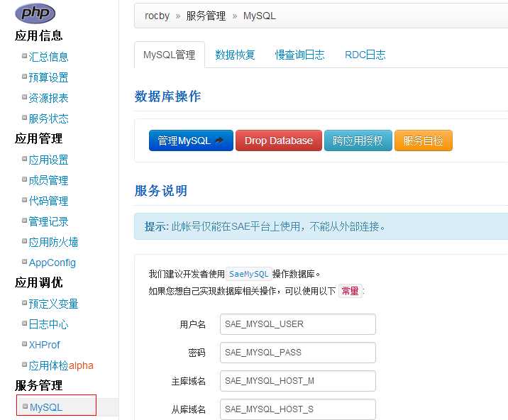The image size is (508, 420).
Task: Select MySQL under 服务管理
Action: point(46,407)
